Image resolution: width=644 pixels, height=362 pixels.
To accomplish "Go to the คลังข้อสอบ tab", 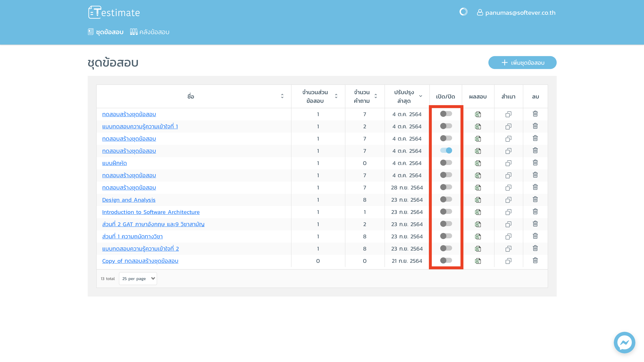I will [x=149, y=32].
